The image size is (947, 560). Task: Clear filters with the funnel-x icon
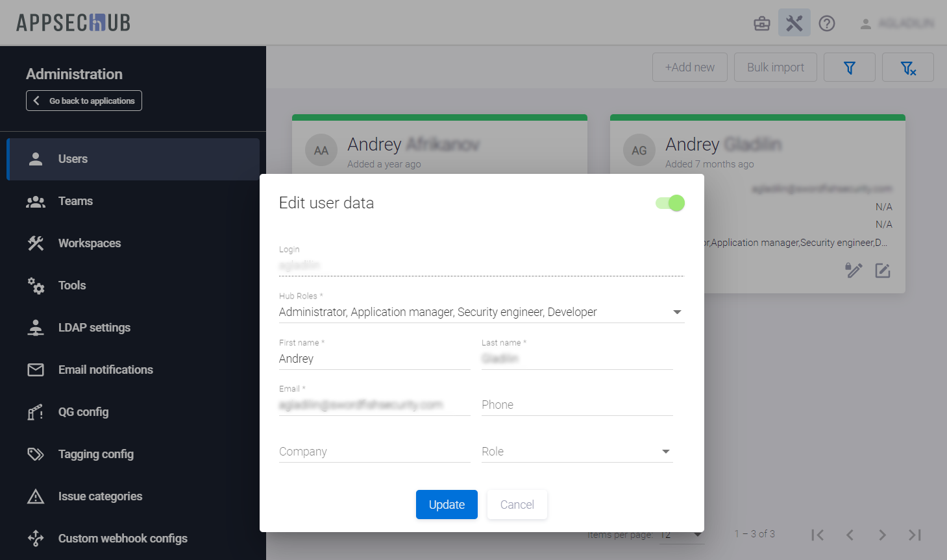click(907, 67)
